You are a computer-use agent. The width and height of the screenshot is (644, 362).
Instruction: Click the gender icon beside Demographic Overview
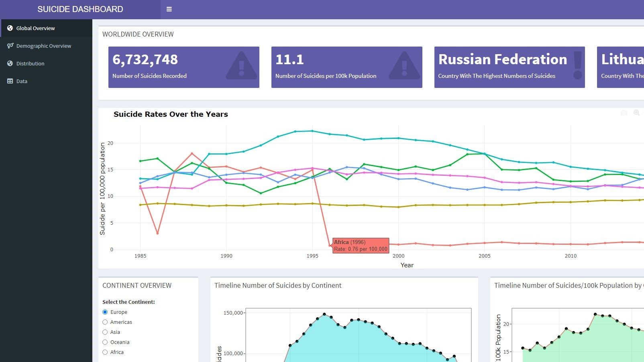coord(10,46)
